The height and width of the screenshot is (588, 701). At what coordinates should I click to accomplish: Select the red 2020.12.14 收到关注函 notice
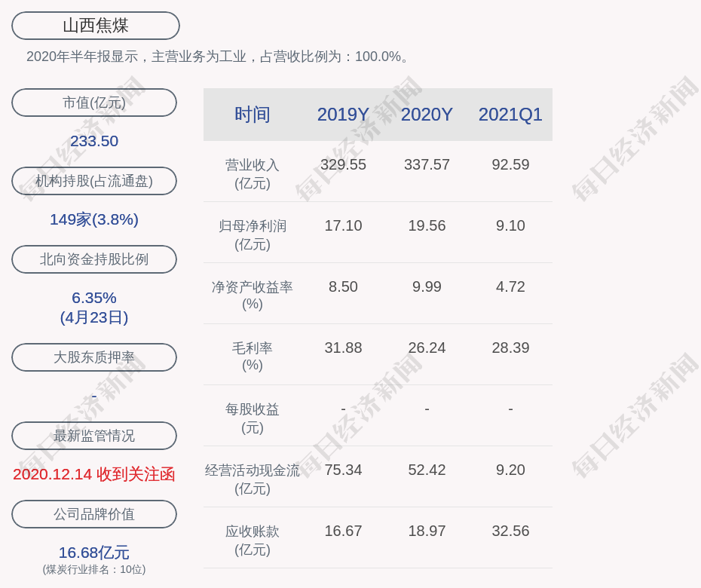point(94,474)
